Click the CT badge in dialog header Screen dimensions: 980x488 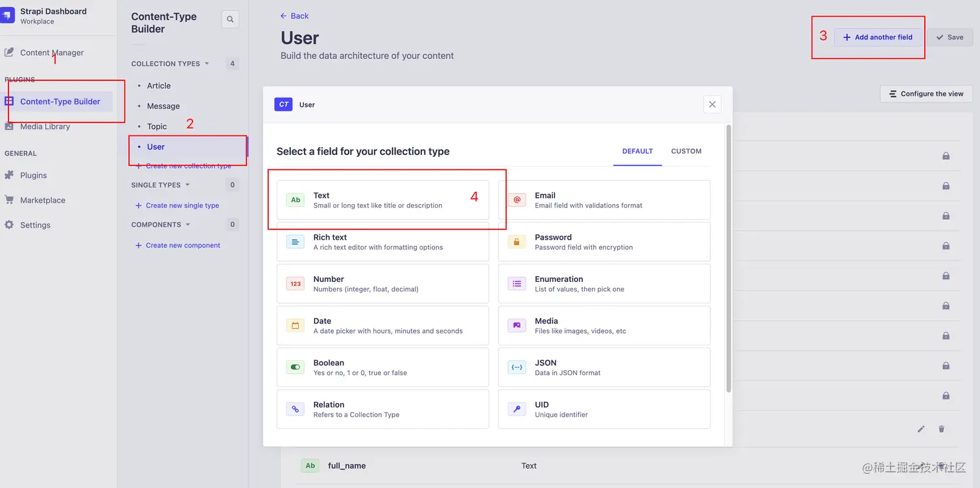283,104
